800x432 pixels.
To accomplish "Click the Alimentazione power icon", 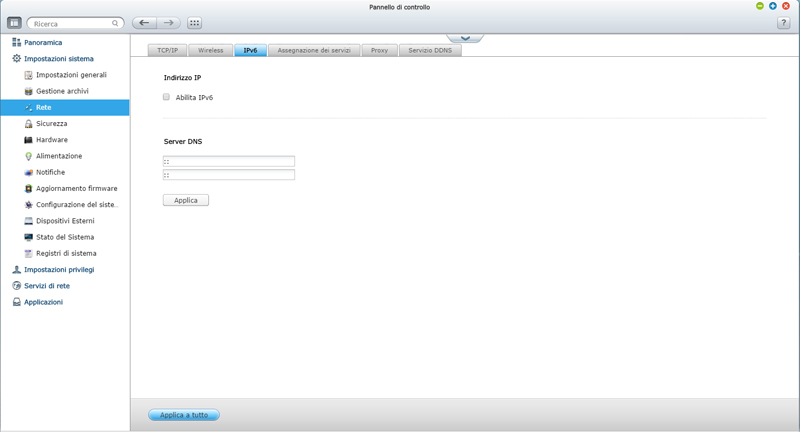I will [x=28, y=156].
